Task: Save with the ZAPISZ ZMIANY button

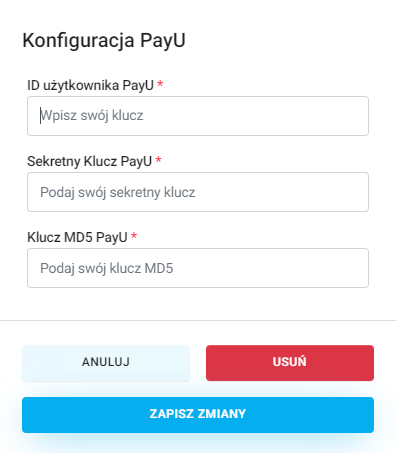Action: 198,415
